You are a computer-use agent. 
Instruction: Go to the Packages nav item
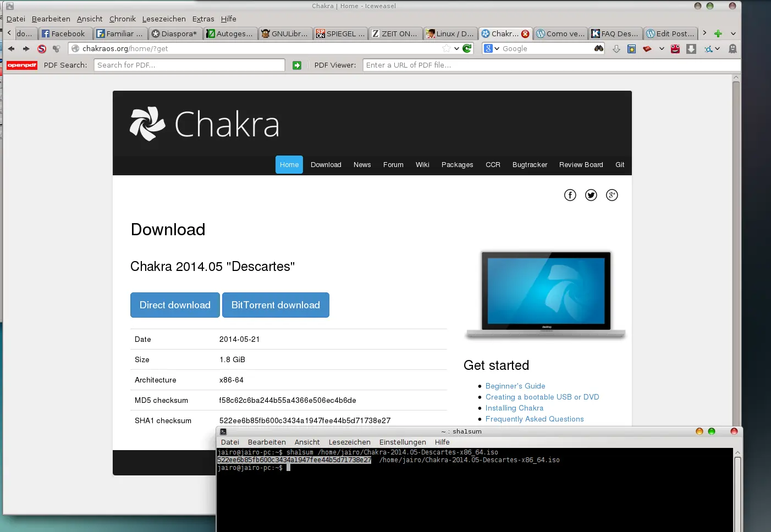pyautogui.click(x=457, y=165)
